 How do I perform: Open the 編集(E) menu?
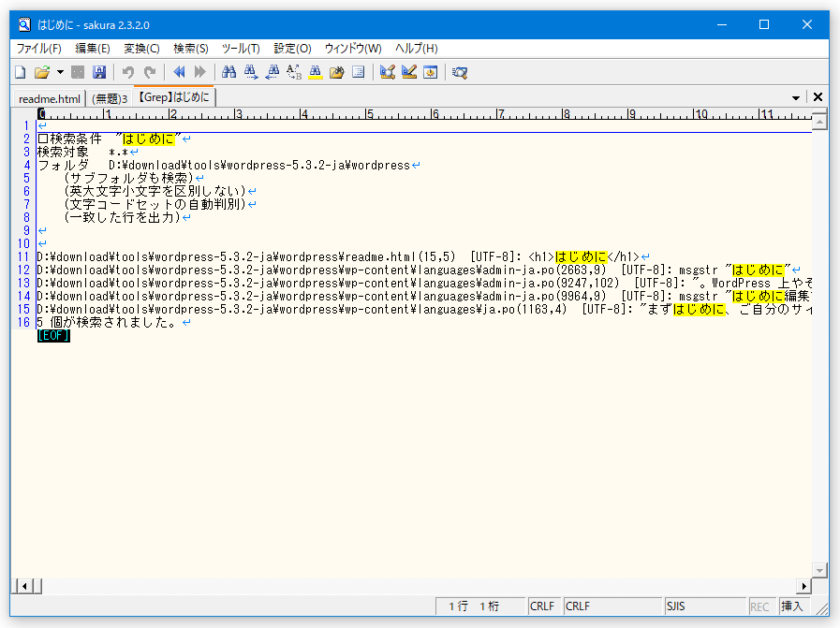click(x=93, y=49)
